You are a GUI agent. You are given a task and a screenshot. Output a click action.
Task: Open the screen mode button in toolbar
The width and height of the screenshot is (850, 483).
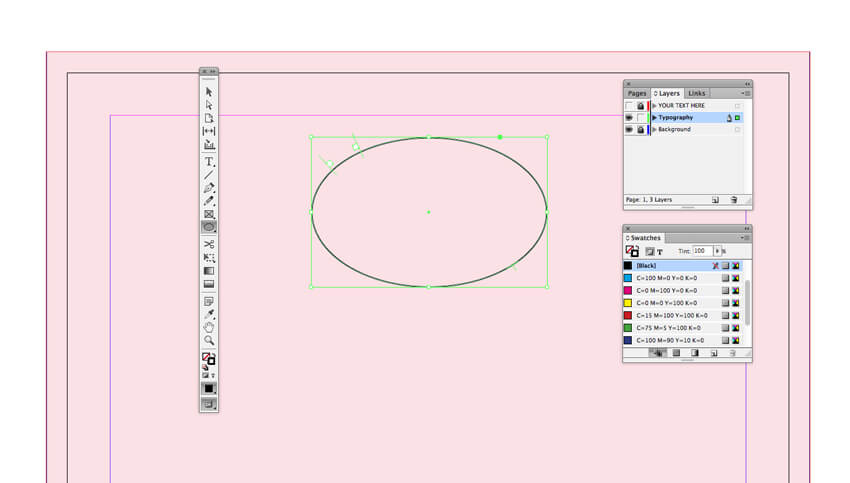[x=209, y=404]
